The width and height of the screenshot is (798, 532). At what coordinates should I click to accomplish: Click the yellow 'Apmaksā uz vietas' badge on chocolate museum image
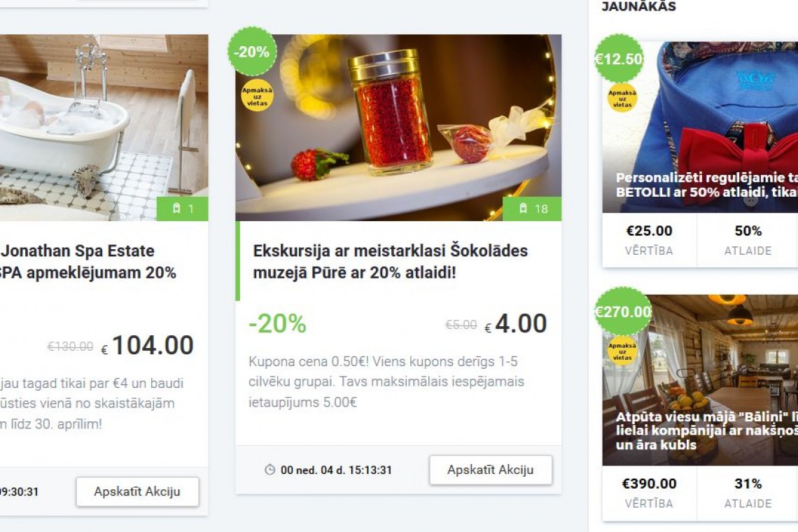257,96
